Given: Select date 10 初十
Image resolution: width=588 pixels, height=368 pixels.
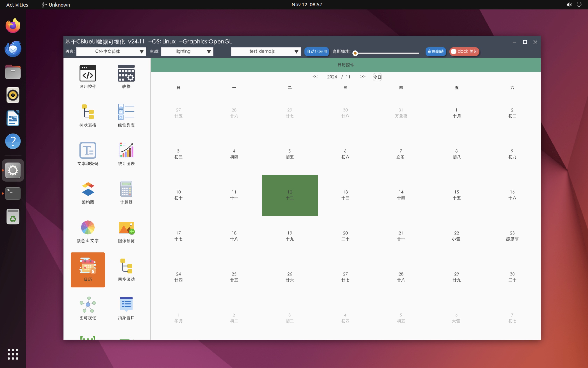Looking at the screenshot, I should coord(178,195).
